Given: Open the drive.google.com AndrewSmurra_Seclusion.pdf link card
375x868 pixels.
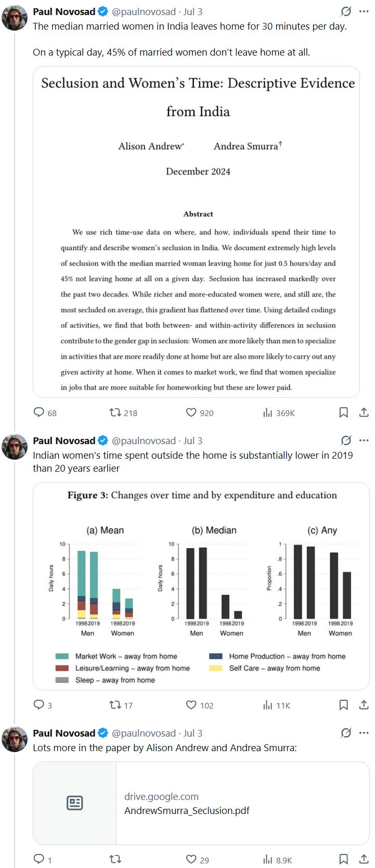Looking at the screenshot, I should tap(201, 803).
